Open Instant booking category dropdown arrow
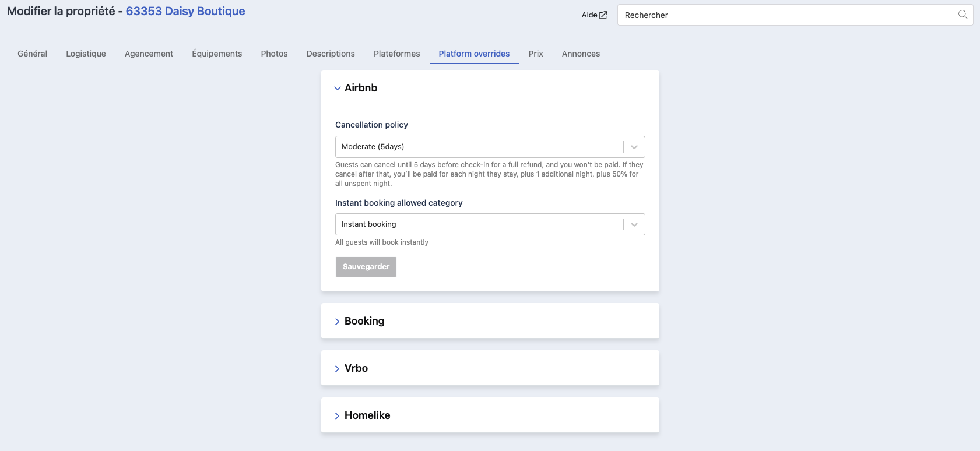 point(634,224)
